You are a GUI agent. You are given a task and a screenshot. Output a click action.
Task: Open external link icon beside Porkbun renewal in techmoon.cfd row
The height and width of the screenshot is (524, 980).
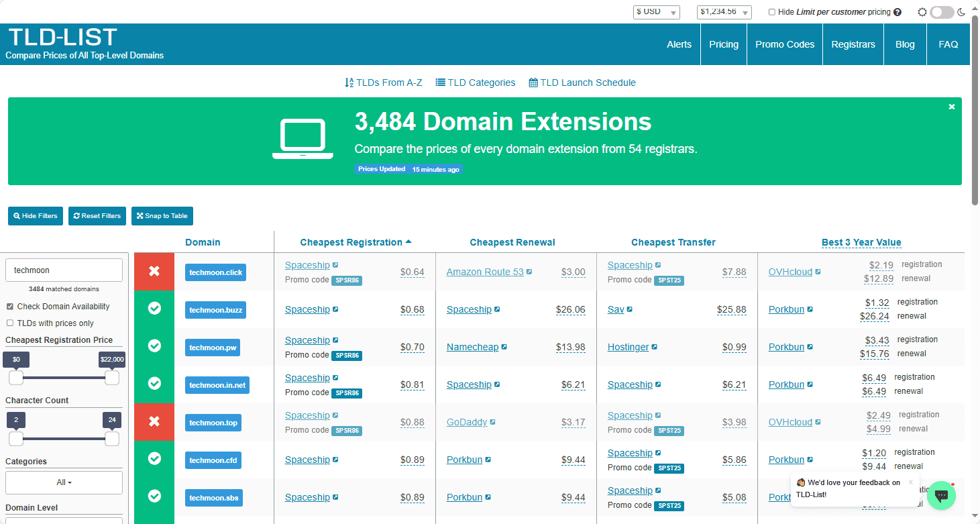(x=488, y=460)
